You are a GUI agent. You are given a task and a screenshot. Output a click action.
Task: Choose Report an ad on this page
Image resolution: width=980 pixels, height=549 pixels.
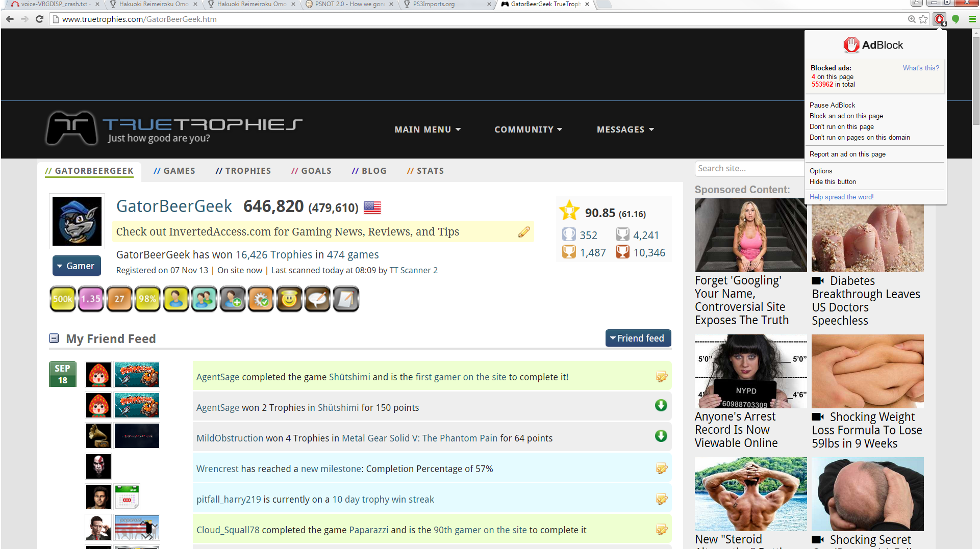(847, 154)
